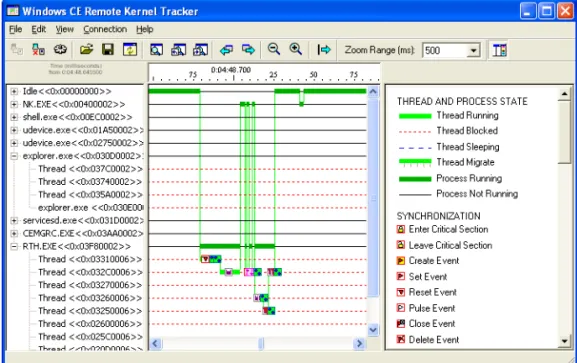Select Thread 0x032C0006 under RTH.EXE

point(90,272)
